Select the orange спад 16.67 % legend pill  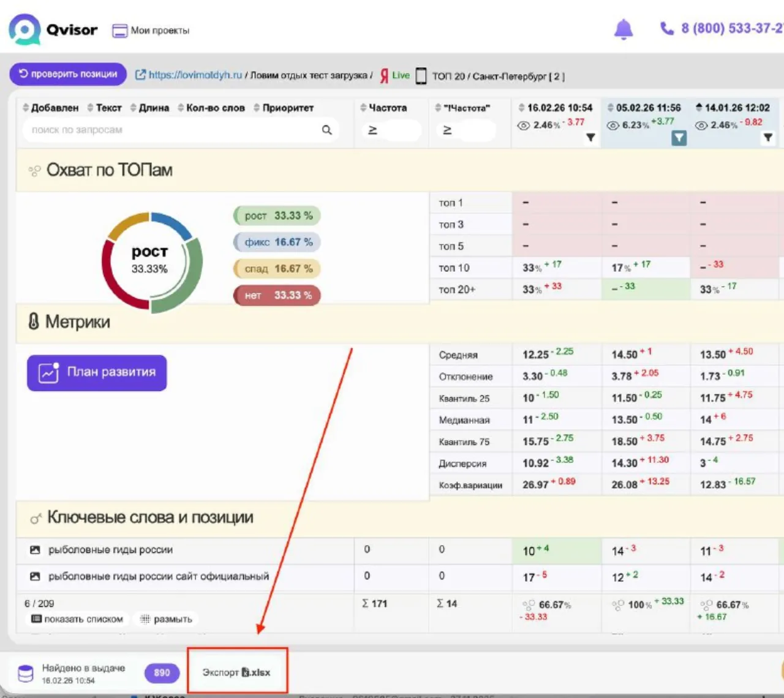(277, 269)
